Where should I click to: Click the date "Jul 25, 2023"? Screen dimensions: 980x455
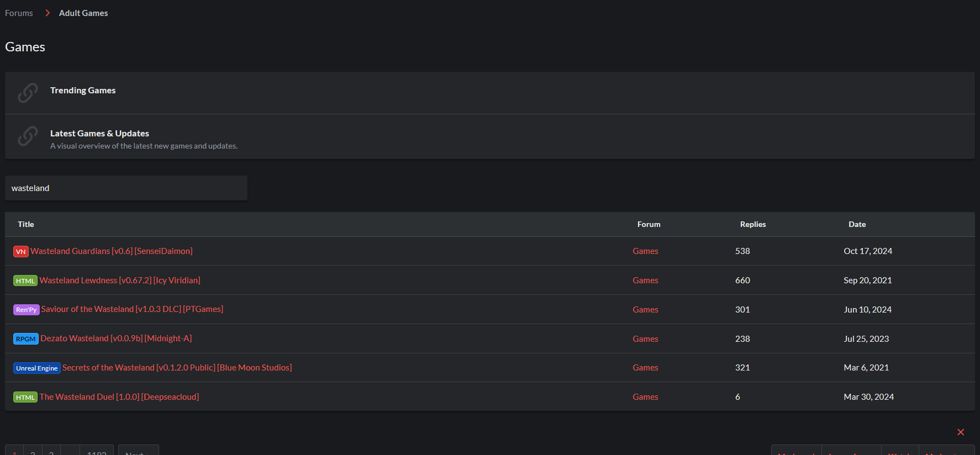point(866,338)
